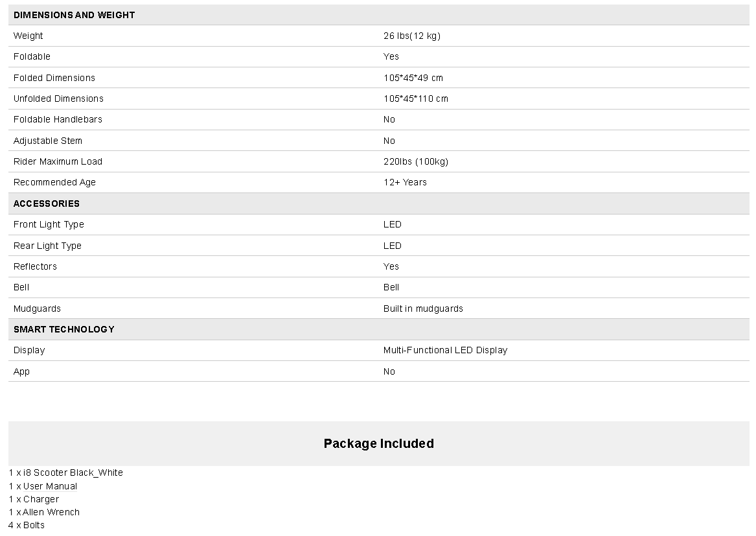The width and height of the screenshot is (756, 536).
Task: Click the Rear Light Type LED value
Action: click(x=393, y=246)
